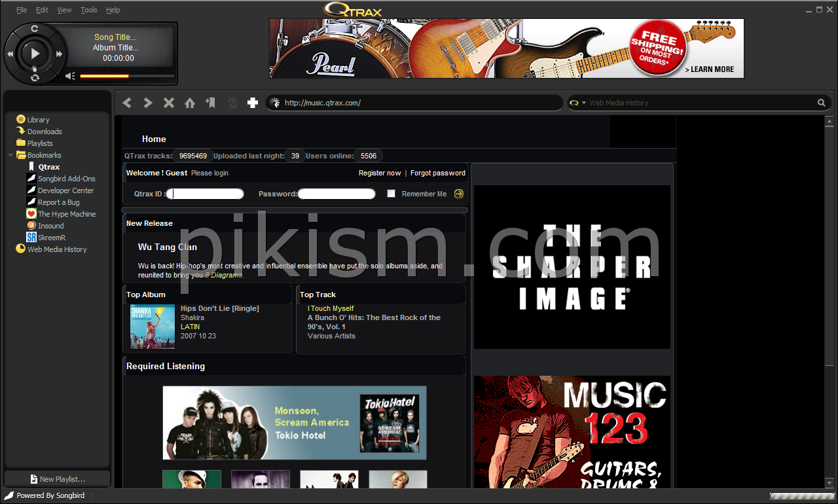Click the browser forward arrow
This screenshot has width=838, height=504.
pyautogui.click(x=148, y=103)
